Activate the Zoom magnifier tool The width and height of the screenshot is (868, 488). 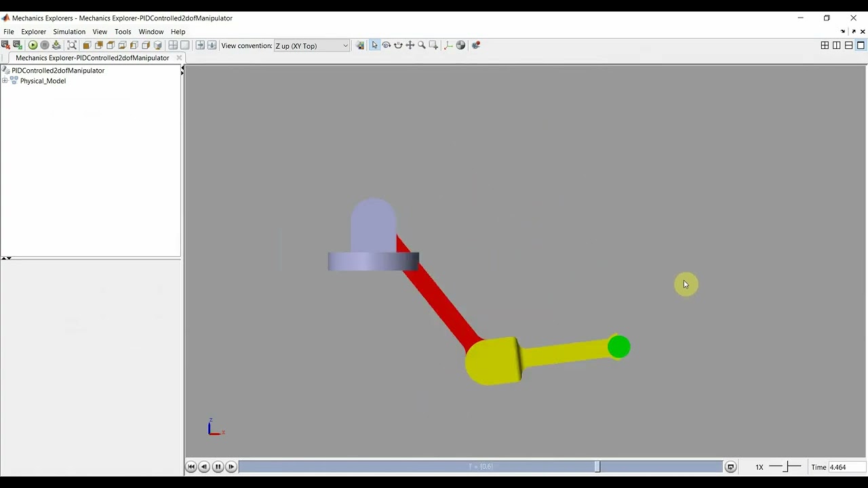(422, 45)
